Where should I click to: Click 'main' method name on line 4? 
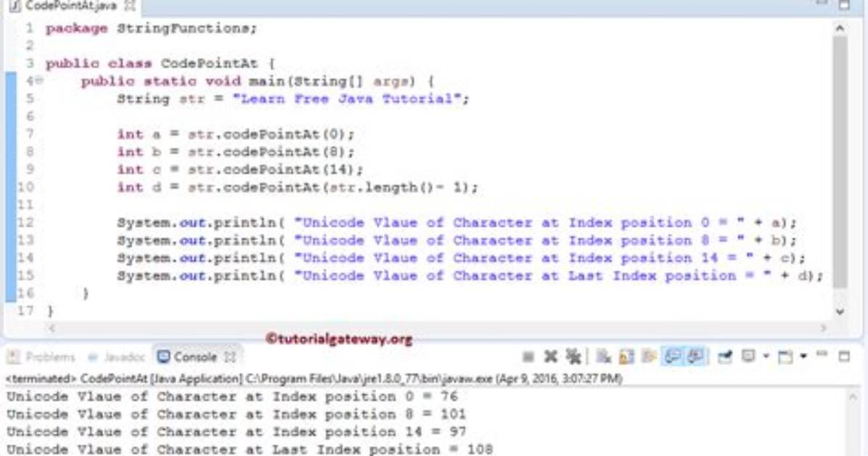click(x=267, y=81)
